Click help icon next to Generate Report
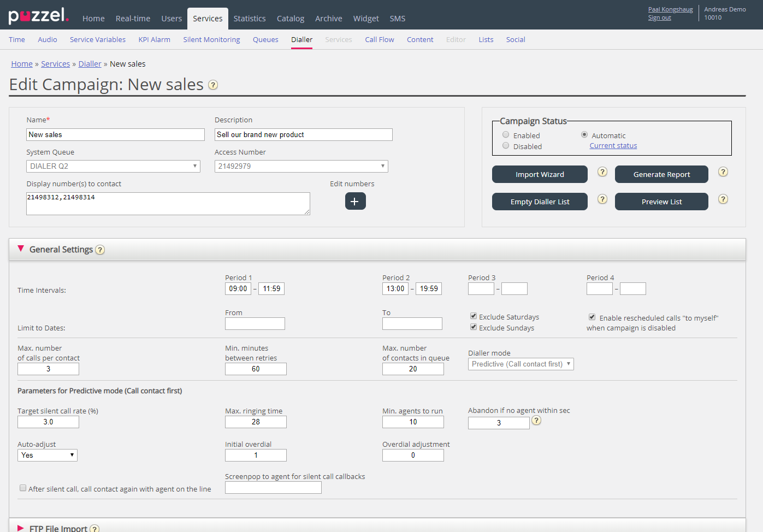 tap(723, 172)
